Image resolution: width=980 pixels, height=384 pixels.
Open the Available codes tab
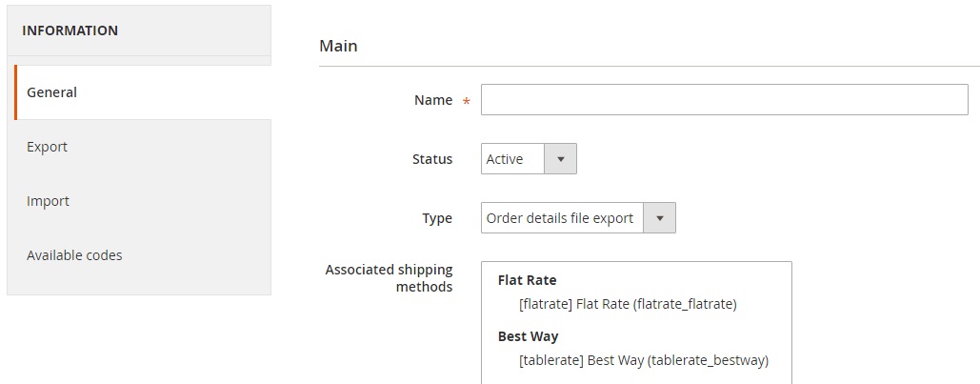[x=143, y=255]
